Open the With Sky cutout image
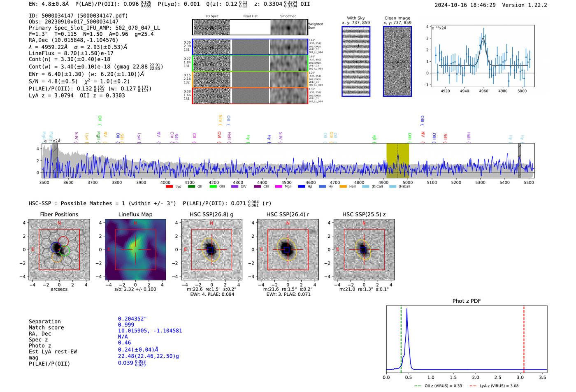Screen dimensions: 576x392 pos(356,61)
